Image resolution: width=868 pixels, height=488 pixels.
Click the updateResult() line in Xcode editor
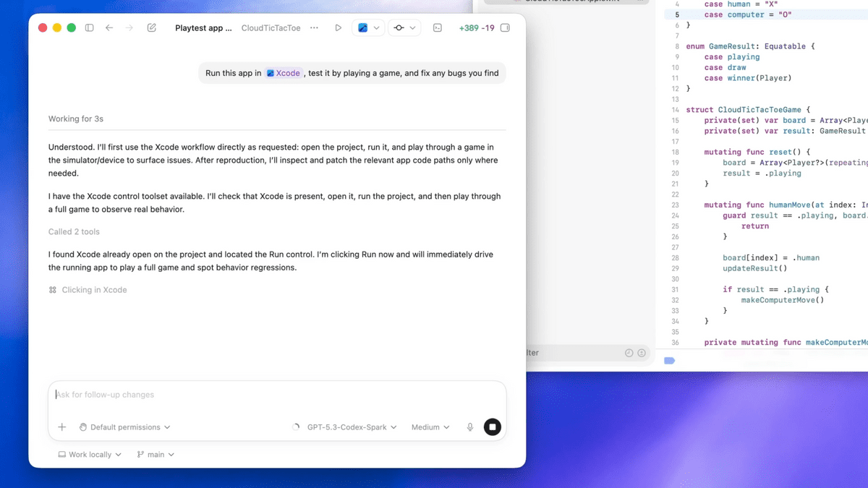pyautogui.click(x=755, y=268)
